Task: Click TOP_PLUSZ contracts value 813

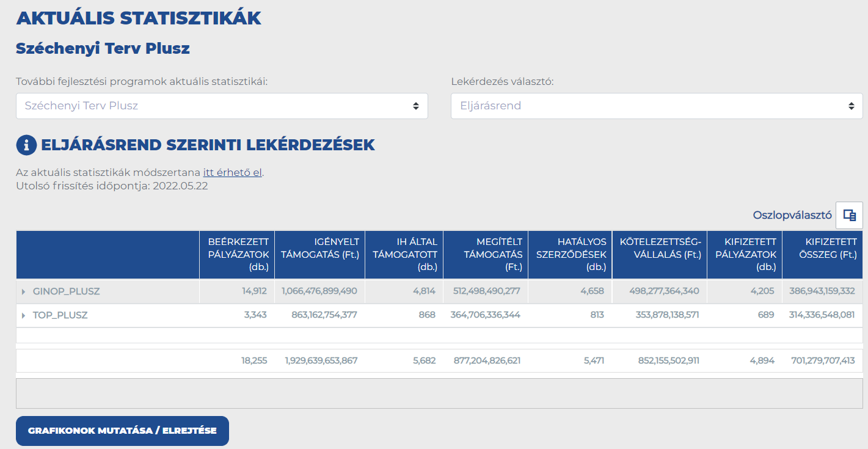Action: pos(596,315)
